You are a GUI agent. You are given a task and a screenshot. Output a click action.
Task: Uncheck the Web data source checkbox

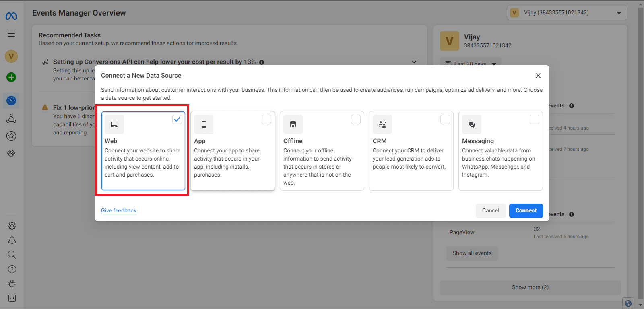click(177, 119)
